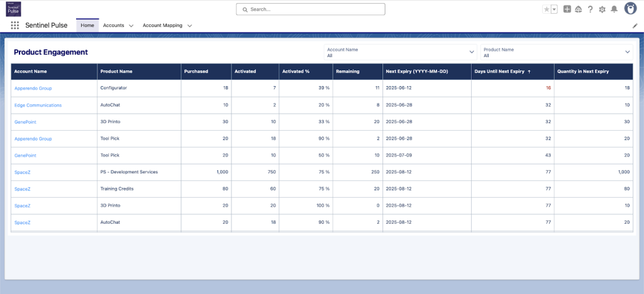Image resolution: width=644 pixels, height=294 pixels.
Task: Expand the Favorites list dropdown arrow
Action: (x=554, y=9)
